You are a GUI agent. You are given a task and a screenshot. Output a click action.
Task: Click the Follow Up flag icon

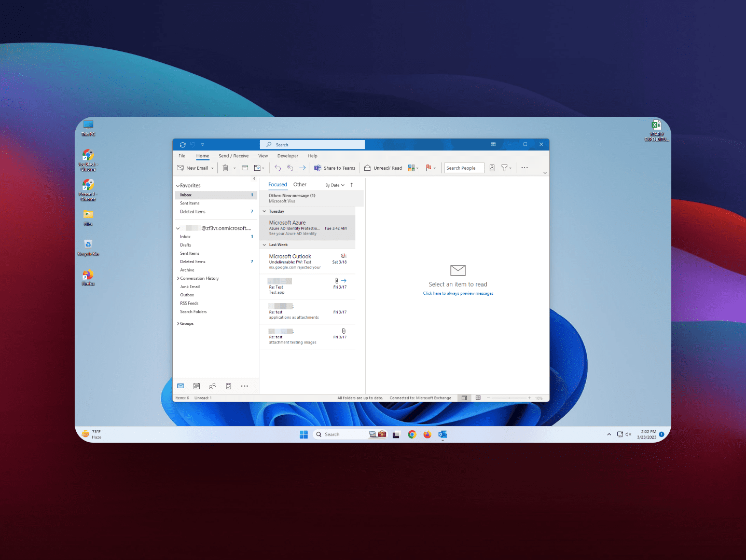429,168
